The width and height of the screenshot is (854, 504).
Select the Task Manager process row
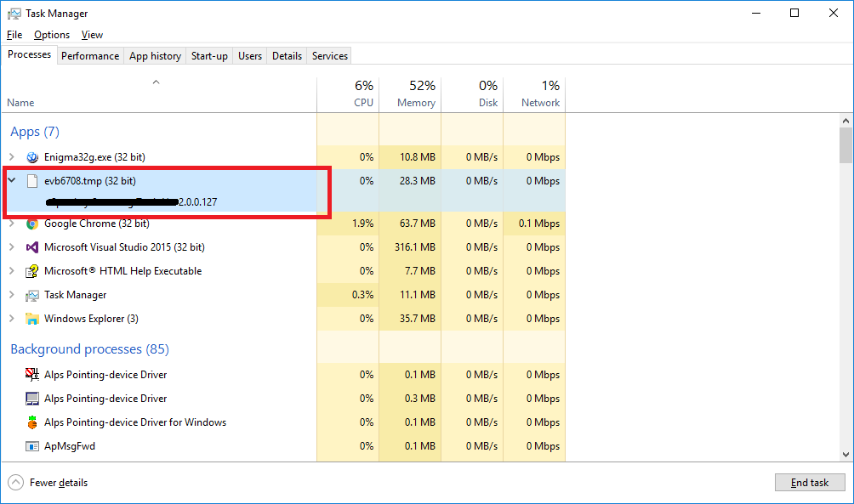pyautogui.click(x=76, y=295)
